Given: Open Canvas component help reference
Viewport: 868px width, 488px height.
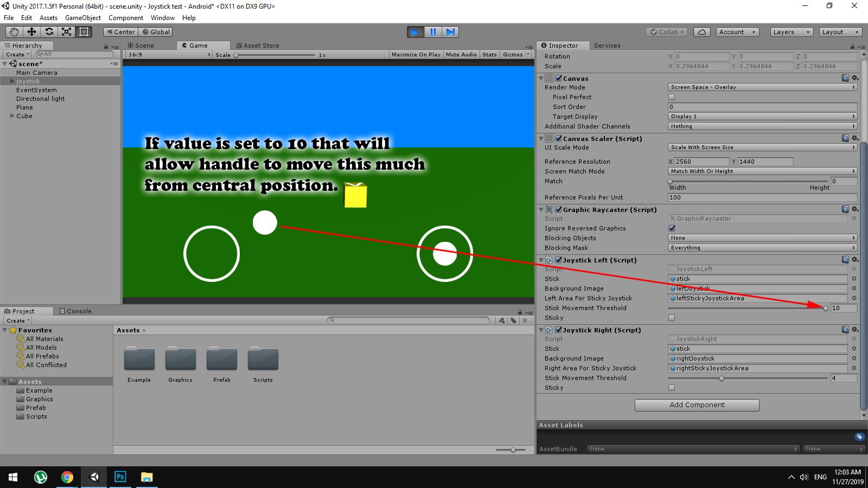Looking at the screenshot, I should (845, 78).
